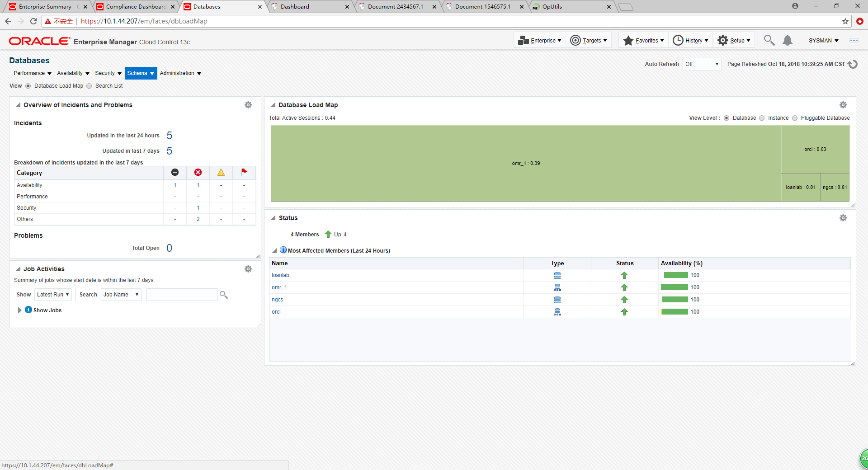Choose Pluggable Database view level
The width and height of the screenshot is (868, 470).
tap(795, 118)
